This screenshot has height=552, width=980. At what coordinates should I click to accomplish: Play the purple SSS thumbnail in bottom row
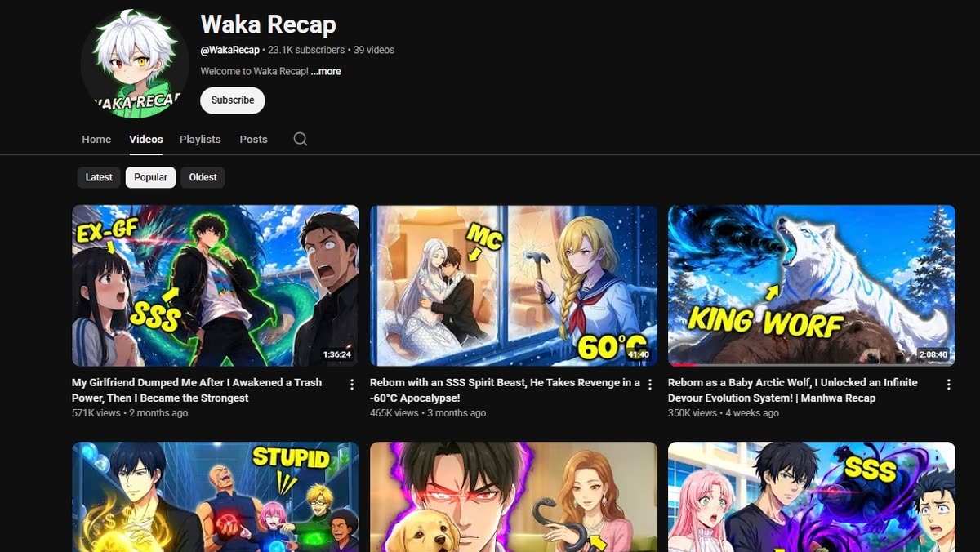pos(812,496)
